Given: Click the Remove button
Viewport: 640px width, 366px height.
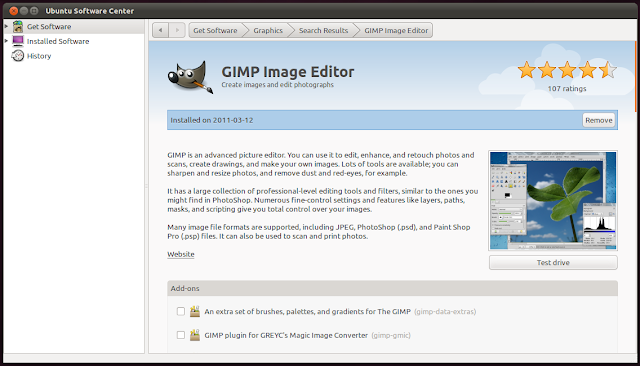Looking at the screenshot, I should [x=599, y=120].
